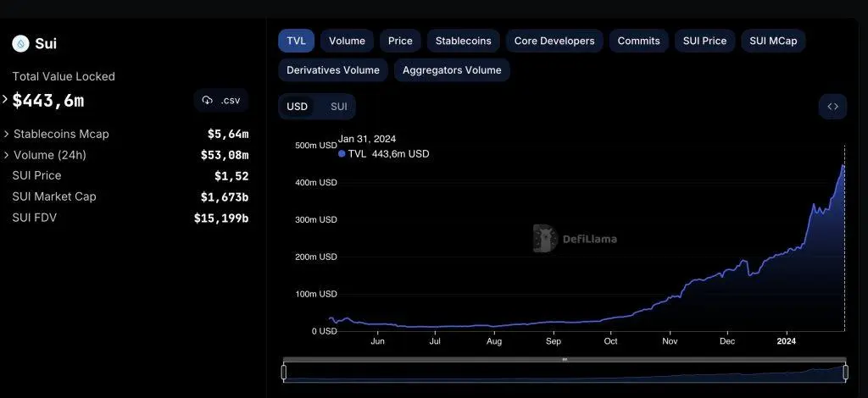
Task: Click the $1,673b market cap value
Action: pos(225,197)
